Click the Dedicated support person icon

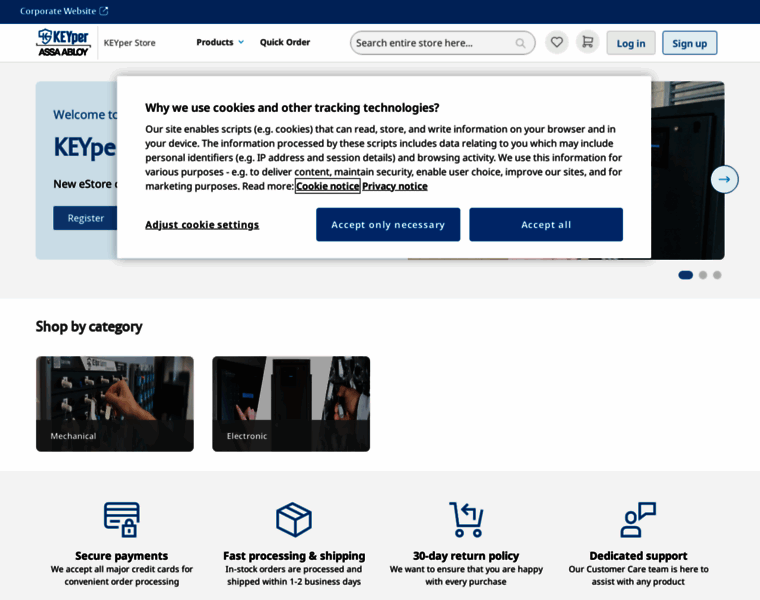click(x=638, y=520)
